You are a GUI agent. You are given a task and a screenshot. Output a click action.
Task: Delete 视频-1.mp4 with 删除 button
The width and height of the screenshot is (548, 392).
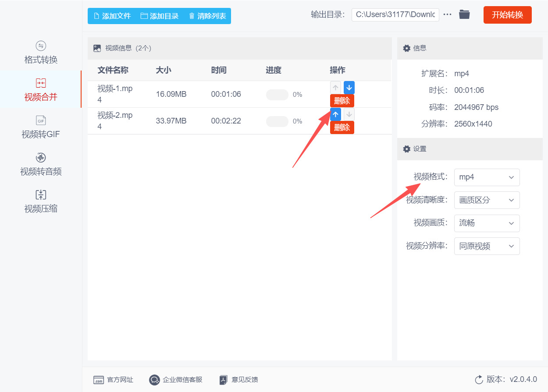[x=342, y=101]
